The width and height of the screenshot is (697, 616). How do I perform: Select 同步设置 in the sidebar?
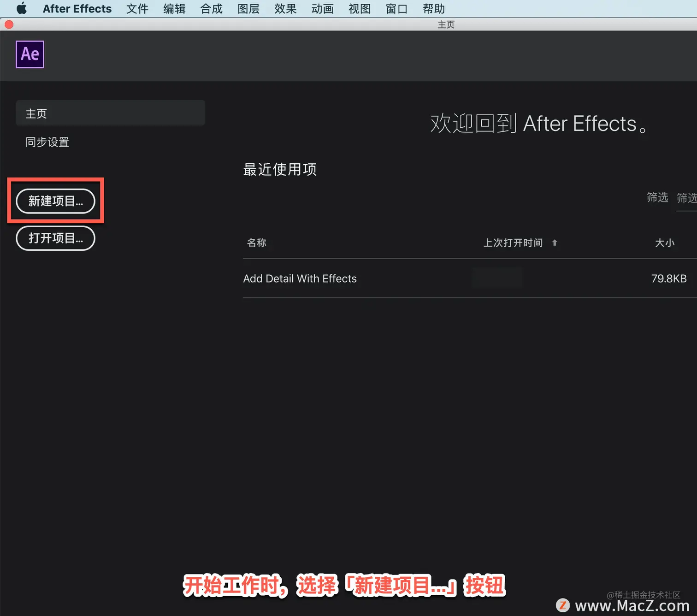47,142
